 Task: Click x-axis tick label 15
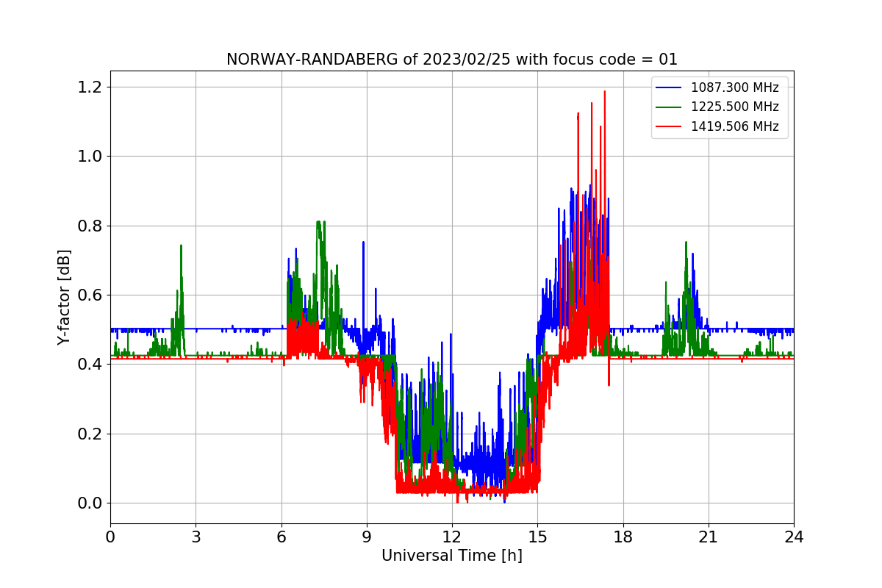[x=537, y=537]
